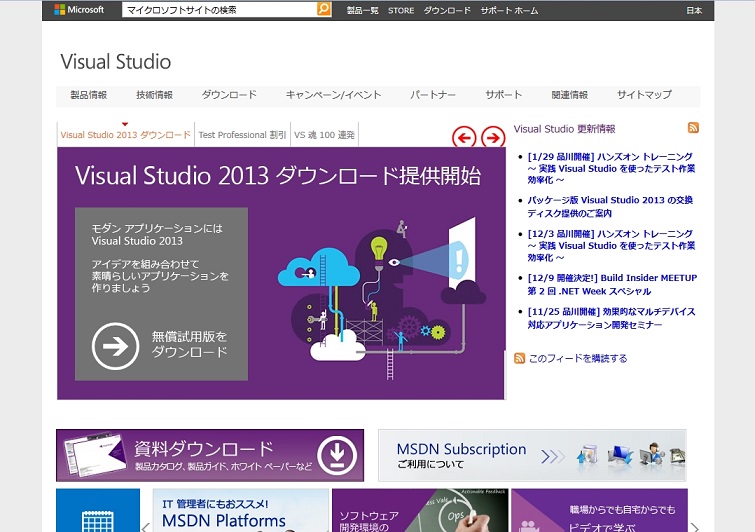Open the 技術情報 navigation menu
The height and width of the screenshot is (532, 755).
(154, 95)
